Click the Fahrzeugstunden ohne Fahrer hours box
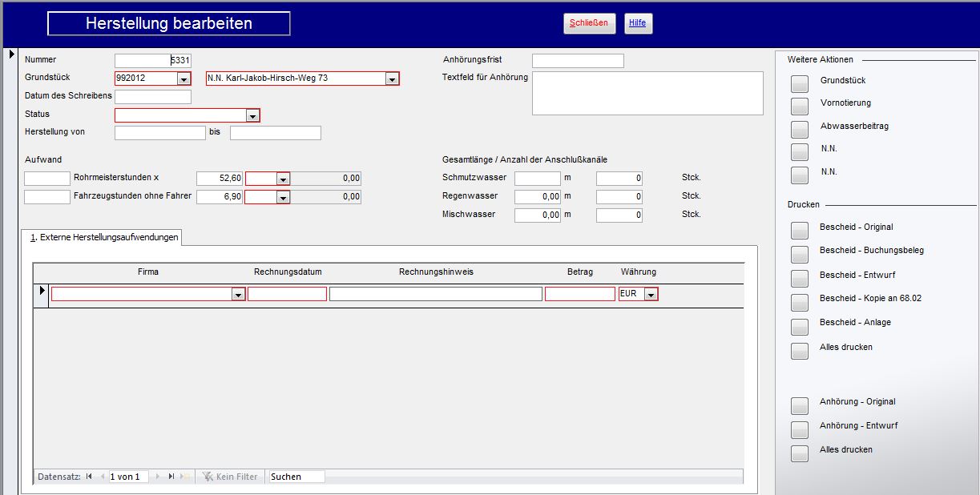 [47, 197]
